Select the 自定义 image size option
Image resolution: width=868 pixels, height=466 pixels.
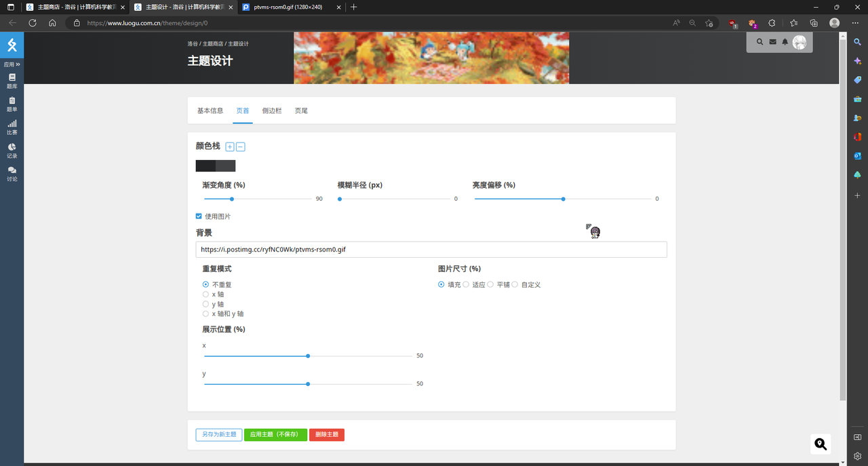515,285
